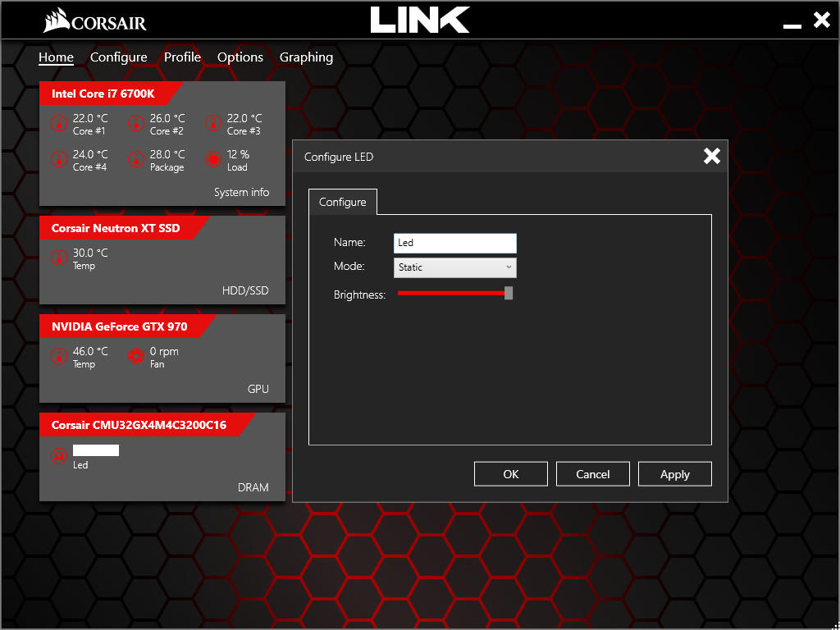Click the white Led color swatch

coord(96,450)
